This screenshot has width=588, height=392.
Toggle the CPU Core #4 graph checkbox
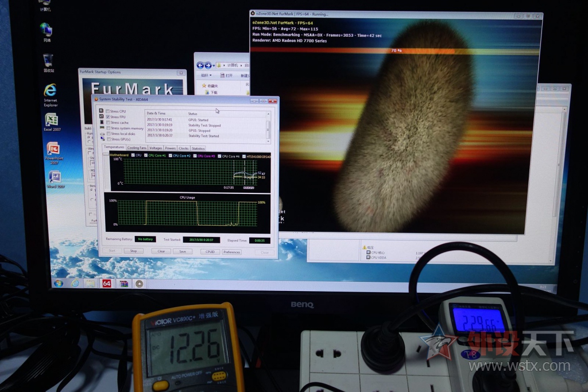tap(219, 156)
